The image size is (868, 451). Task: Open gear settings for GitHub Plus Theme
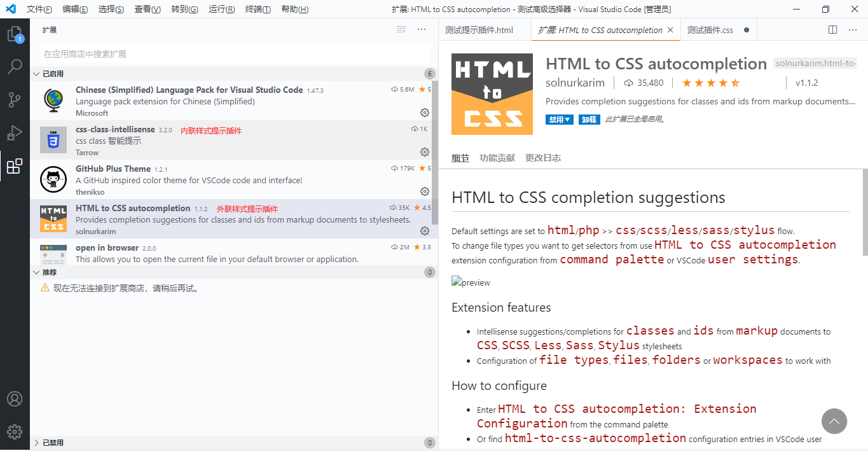tap(425, 191)
